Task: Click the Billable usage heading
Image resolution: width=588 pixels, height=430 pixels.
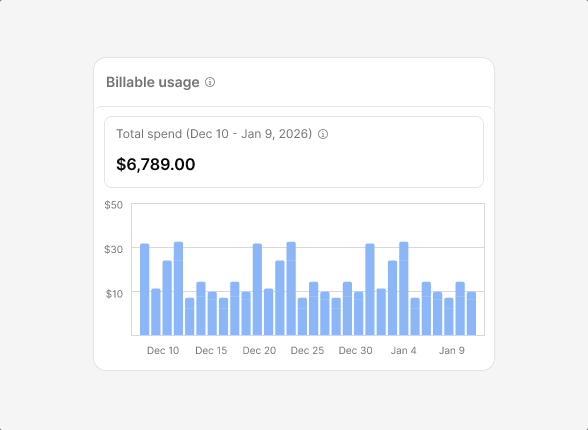Action: (x=153, y=82)
